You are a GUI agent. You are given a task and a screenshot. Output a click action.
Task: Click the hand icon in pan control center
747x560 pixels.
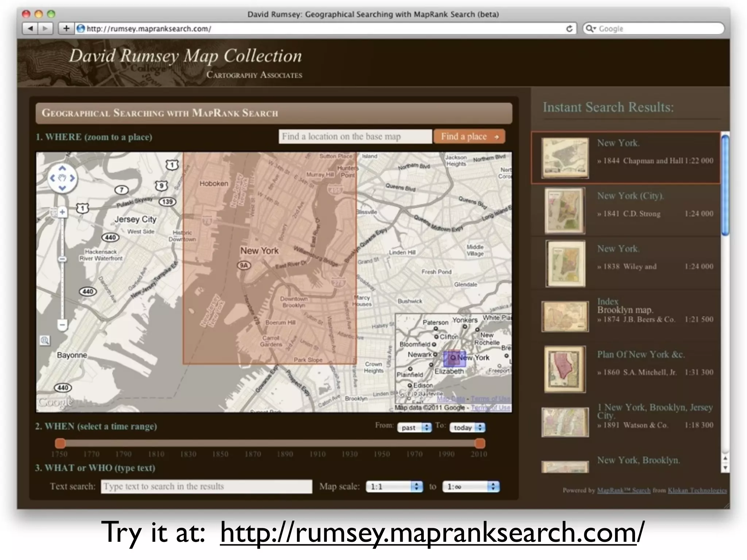coord(62,178)
